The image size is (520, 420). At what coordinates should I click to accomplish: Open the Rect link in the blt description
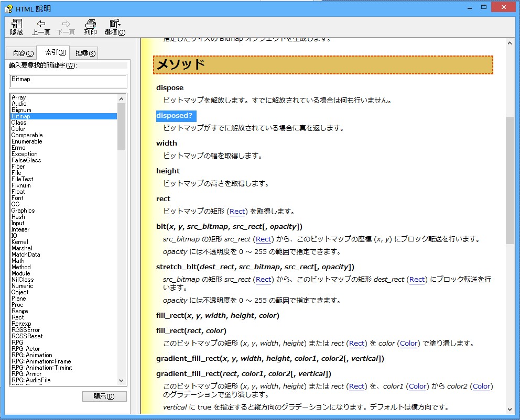[x=264, y=239]
